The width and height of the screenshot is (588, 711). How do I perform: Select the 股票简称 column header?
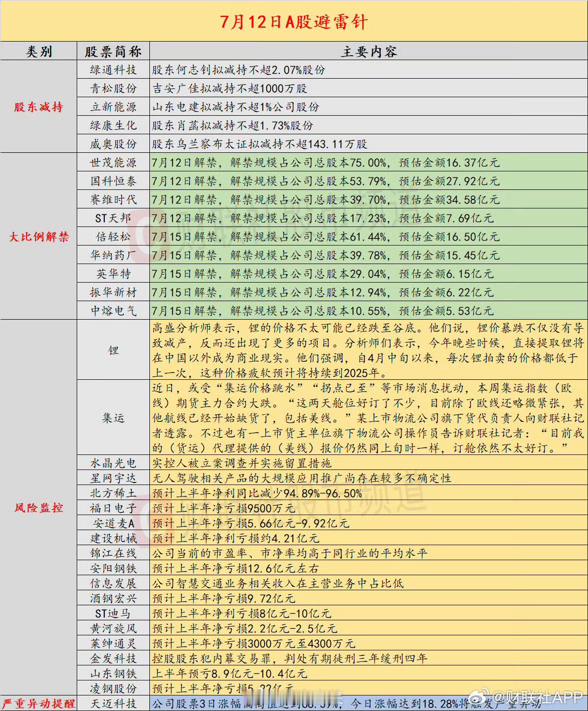click(112, 51)
